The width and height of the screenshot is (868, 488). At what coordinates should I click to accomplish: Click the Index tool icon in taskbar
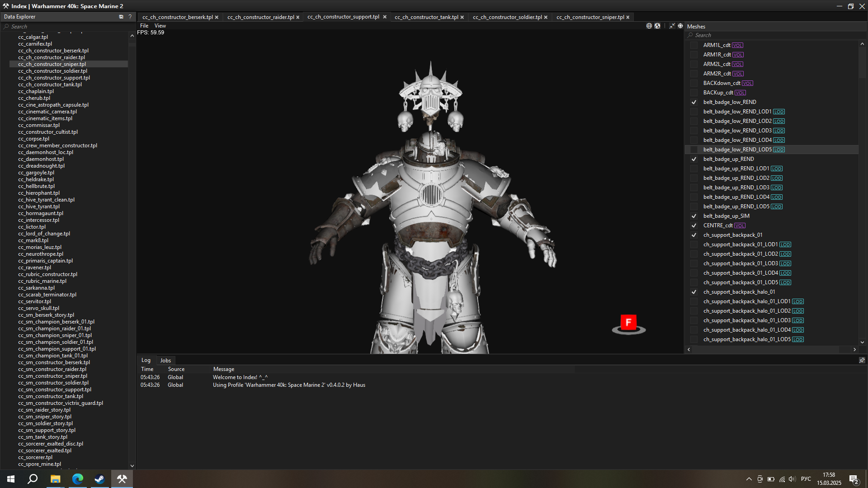[x=122, y=479]
